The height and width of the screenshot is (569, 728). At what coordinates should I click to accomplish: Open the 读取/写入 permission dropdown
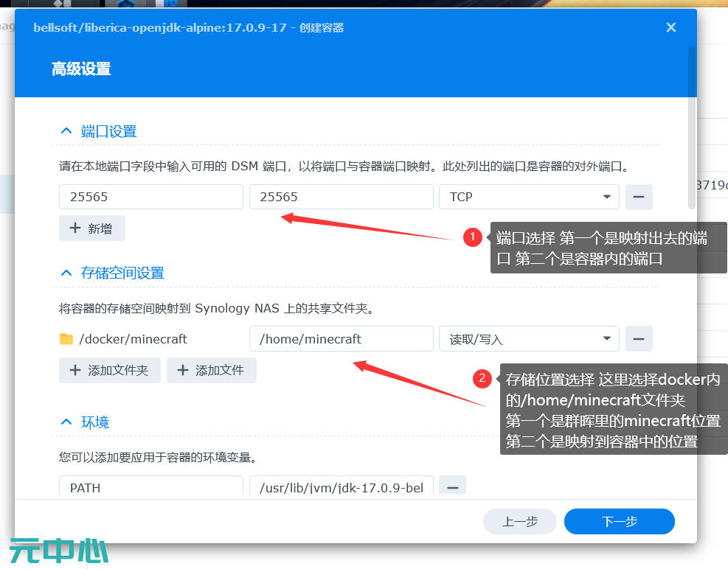click(x=529, y=339)
